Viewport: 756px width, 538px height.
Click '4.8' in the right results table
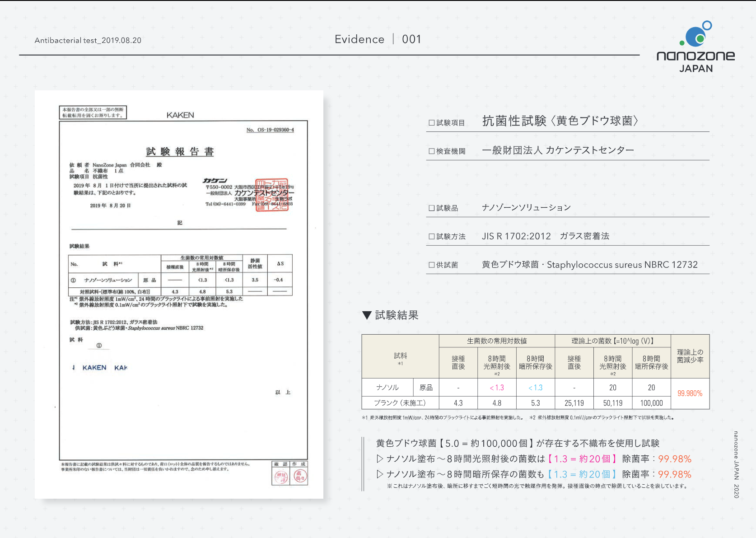pyautogui.click(x=497, y=403)
